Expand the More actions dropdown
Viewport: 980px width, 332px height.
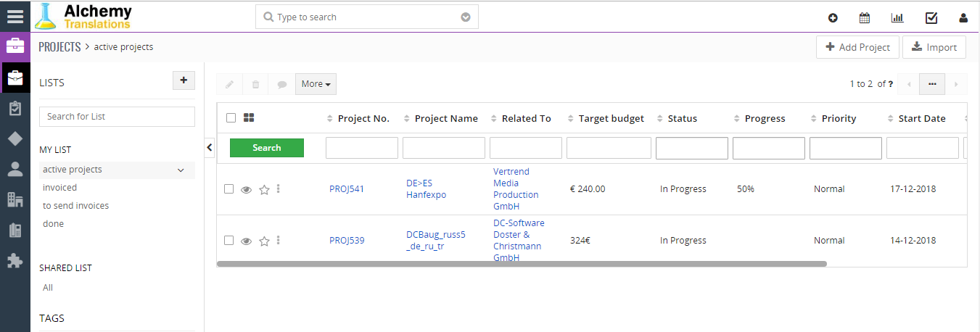point(316,84)
